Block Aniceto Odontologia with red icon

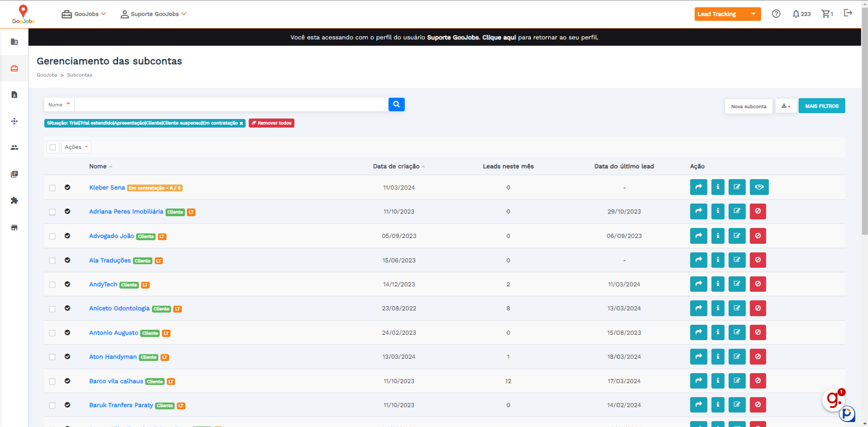coord(758,308)
